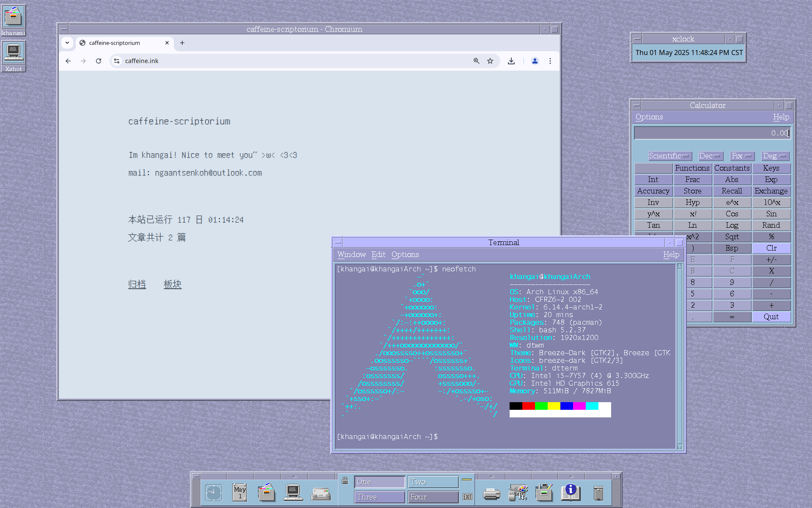
Task: Click the EXIT logout button on the panel
Action: 467,497
